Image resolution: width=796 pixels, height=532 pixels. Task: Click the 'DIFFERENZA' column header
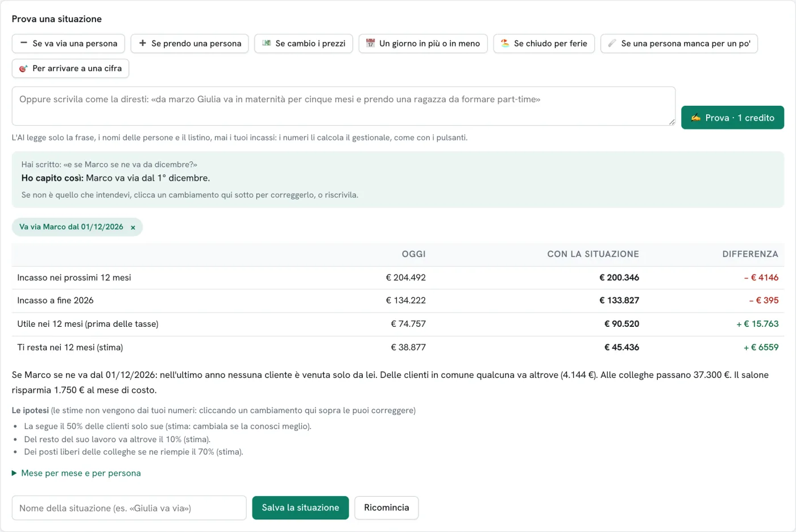coord(750,254)
